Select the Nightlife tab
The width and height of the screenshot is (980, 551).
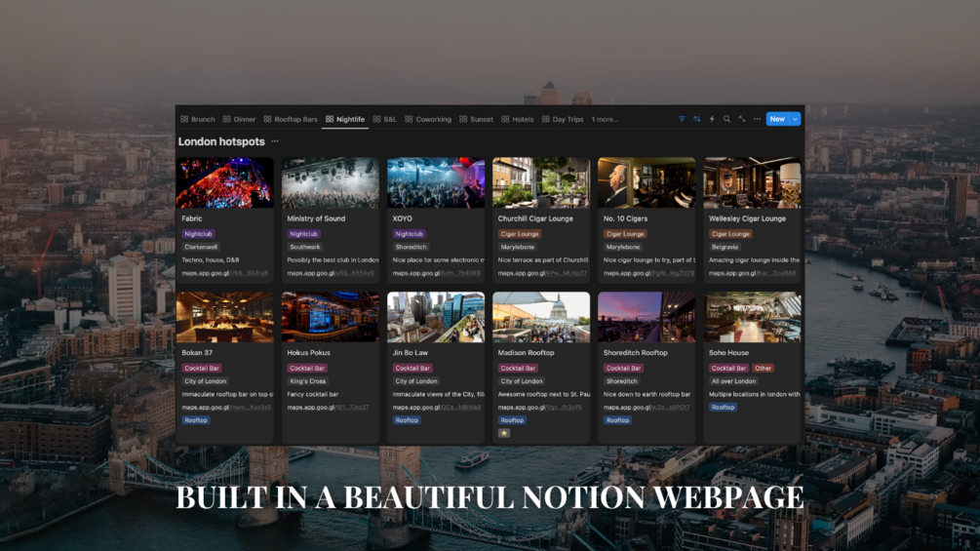click(345, 119)
